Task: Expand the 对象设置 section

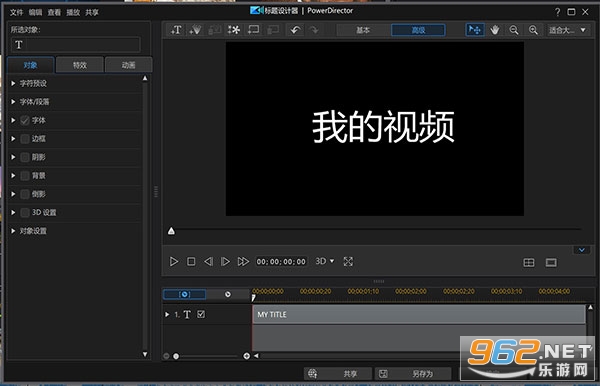Action: click(x=13, y=231)
